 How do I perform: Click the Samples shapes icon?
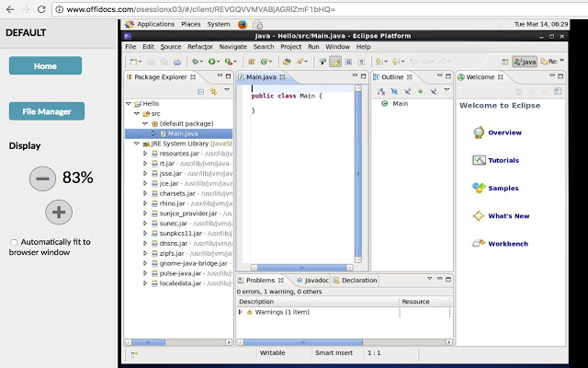pyautogui.click(x=479, y=188)
